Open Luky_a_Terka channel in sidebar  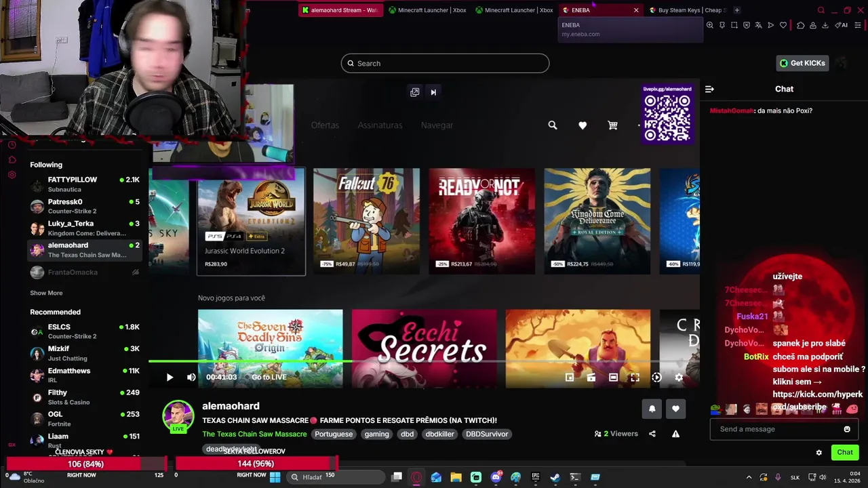[x=84, y=228]
